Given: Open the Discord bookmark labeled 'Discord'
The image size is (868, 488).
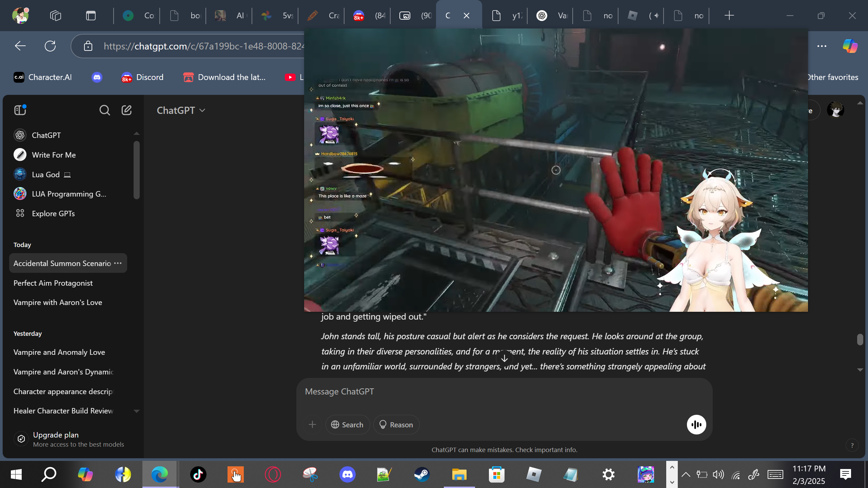Looking at the screenshot, I should tap(142, 77).
